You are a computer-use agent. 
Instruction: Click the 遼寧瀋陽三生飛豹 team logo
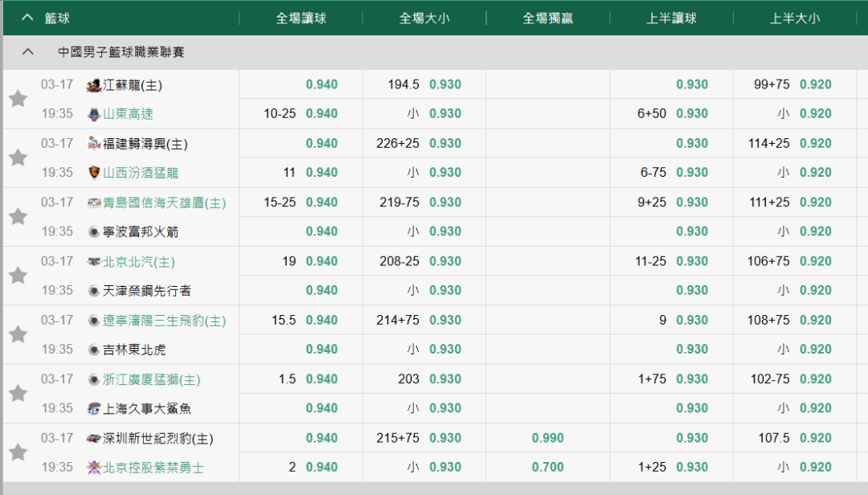94,321
